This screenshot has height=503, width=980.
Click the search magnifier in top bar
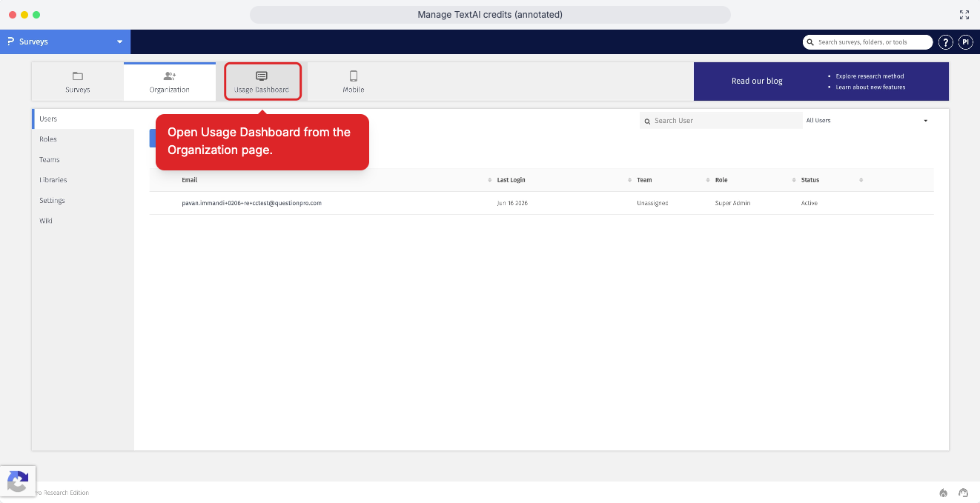coord(811,42)
